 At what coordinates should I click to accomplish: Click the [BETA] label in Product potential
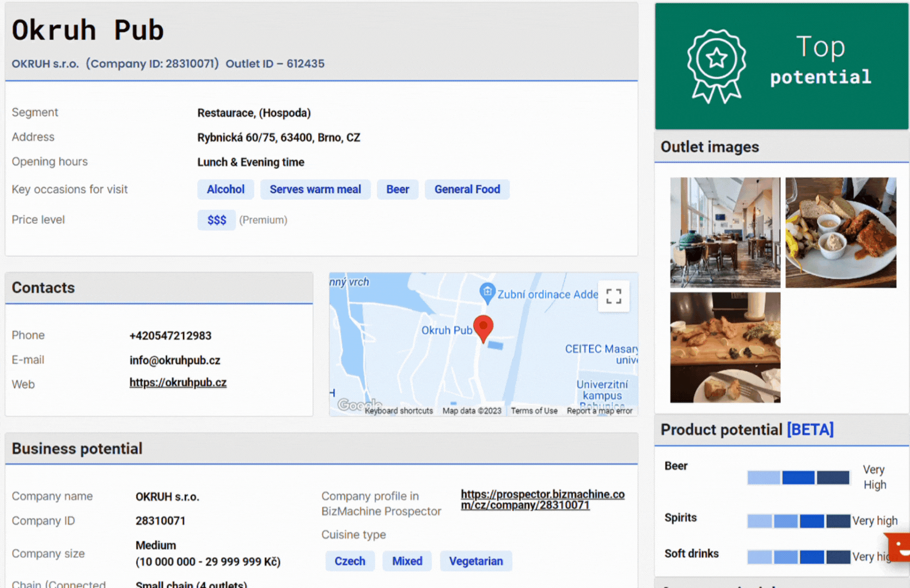[x=810, y=430]
